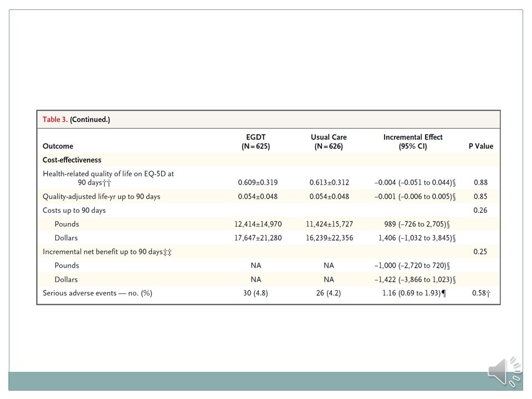
Task: Select the 'Table 3.' red label
Action: [55, 120]
